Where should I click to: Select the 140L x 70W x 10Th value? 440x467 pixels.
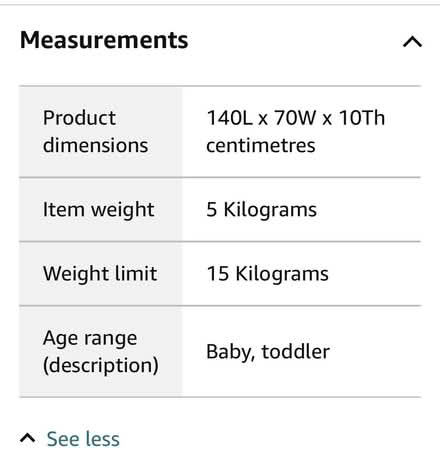point(296,118)
